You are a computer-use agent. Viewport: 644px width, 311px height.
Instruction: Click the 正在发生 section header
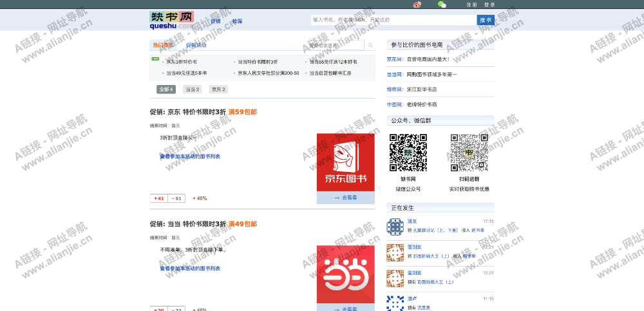tap(440, 207)
